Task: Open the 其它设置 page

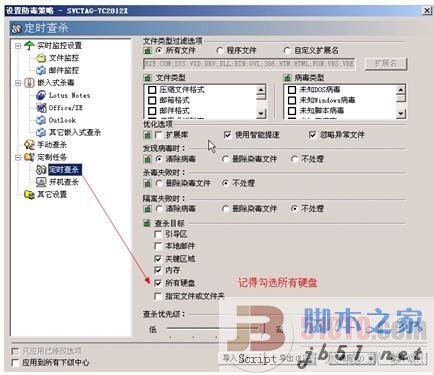Action: tap(52, 194)
